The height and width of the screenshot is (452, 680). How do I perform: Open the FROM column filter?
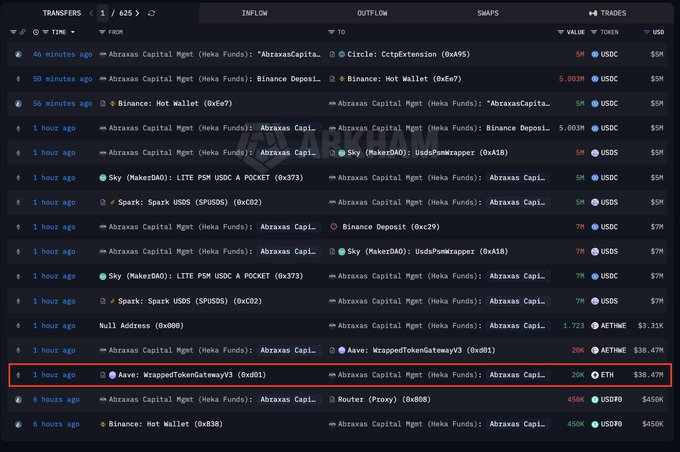[102, 32]
